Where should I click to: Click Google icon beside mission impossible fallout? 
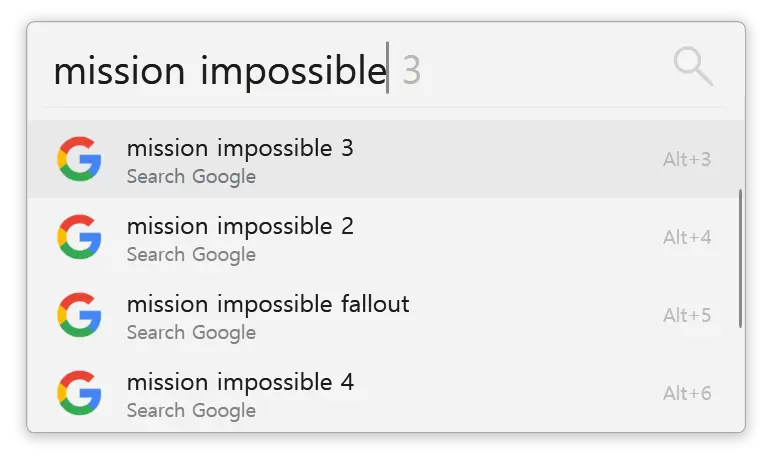pos(79,315)
